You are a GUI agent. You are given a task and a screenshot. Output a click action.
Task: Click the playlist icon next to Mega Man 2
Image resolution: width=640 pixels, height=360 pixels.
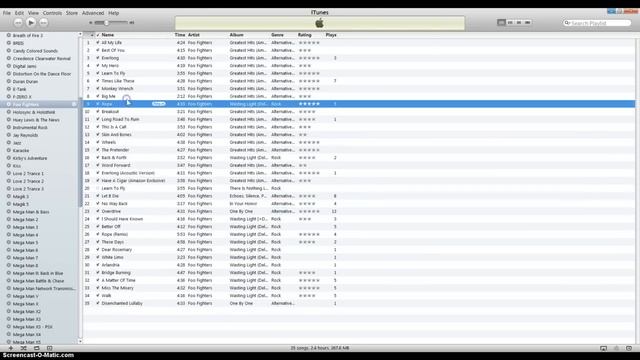9,219
